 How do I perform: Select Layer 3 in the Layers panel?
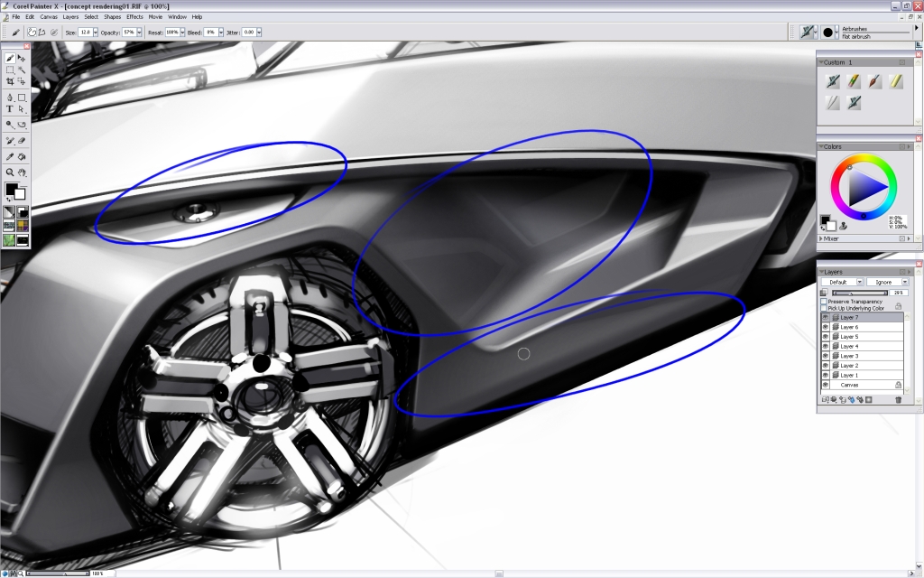pyautogui.click(x=849, y=355)
